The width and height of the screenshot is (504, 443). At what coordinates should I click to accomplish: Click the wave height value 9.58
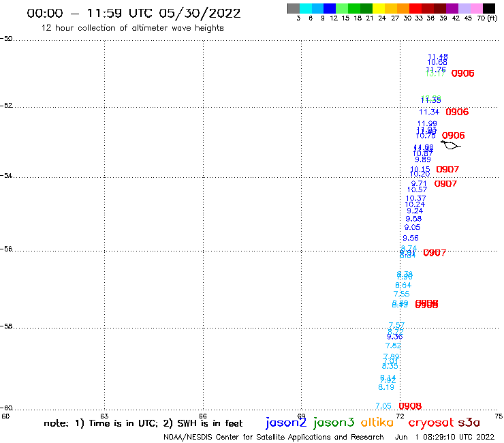[413, 219]
